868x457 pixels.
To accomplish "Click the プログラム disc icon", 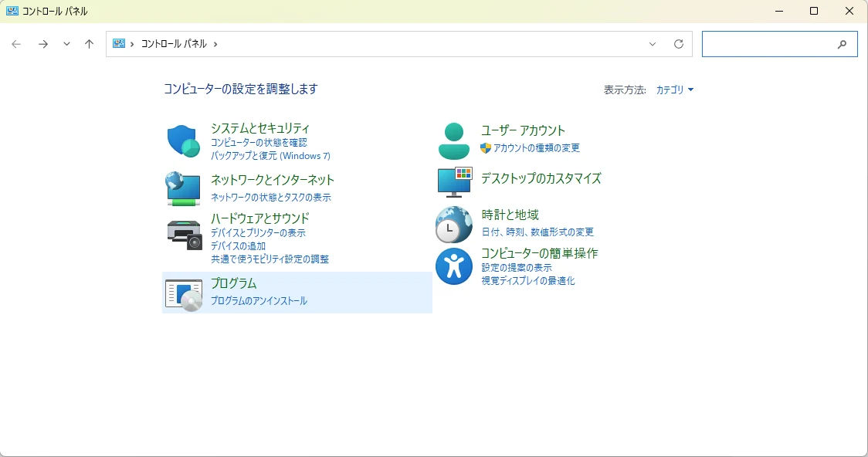I will click(184, 295).
